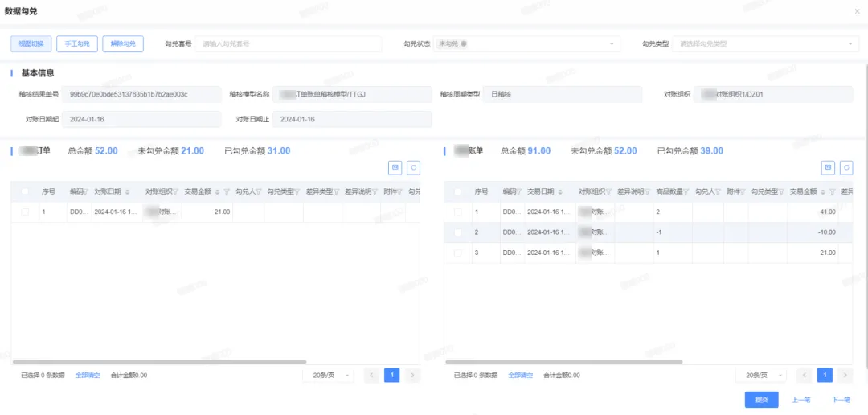
Task: Clear selection via 全部清空 under bills table
Action: tap(520, 375)
